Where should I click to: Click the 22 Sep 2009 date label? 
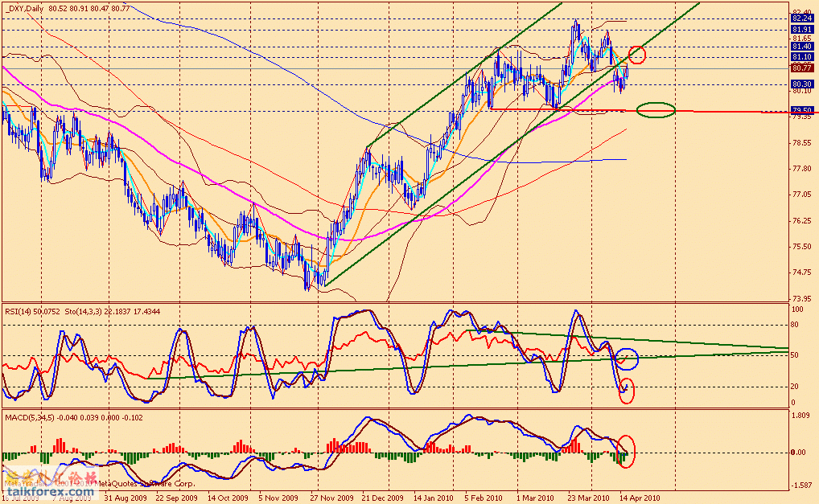[x=176, y=498]
